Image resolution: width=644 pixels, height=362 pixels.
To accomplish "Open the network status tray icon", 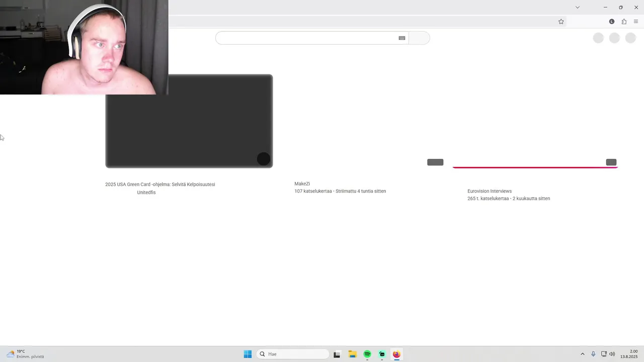I will [x=604, y=354].
